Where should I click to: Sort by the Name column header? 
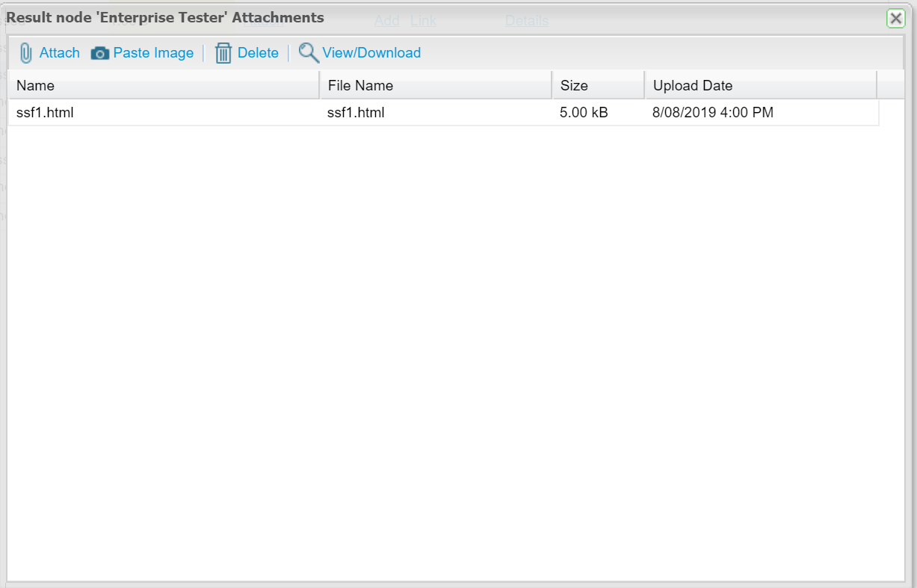(163, 85)
